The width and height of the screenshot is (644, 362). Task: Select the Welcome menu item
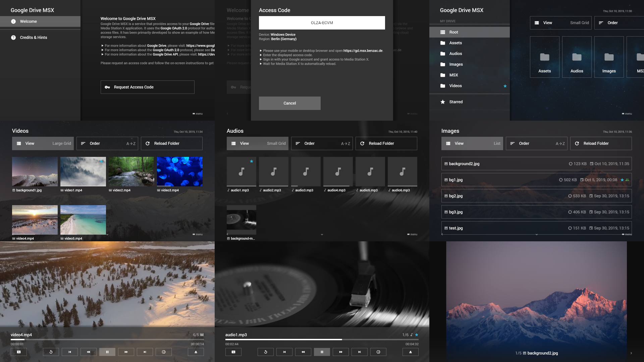point(40,21)
